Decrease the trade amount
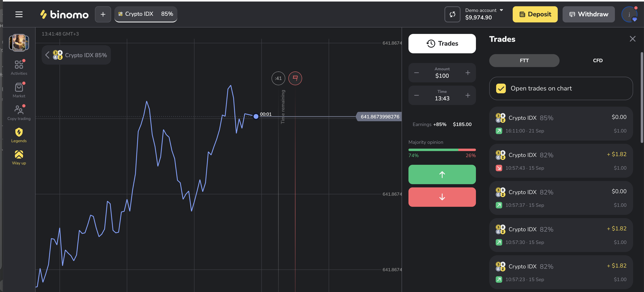This screenshot has height=292, width=644. [x=417, y=73]
